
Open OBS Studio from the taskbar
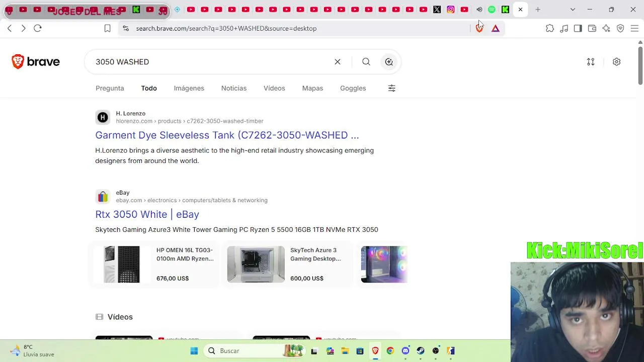pyautogui.click(x=436, y=351)
